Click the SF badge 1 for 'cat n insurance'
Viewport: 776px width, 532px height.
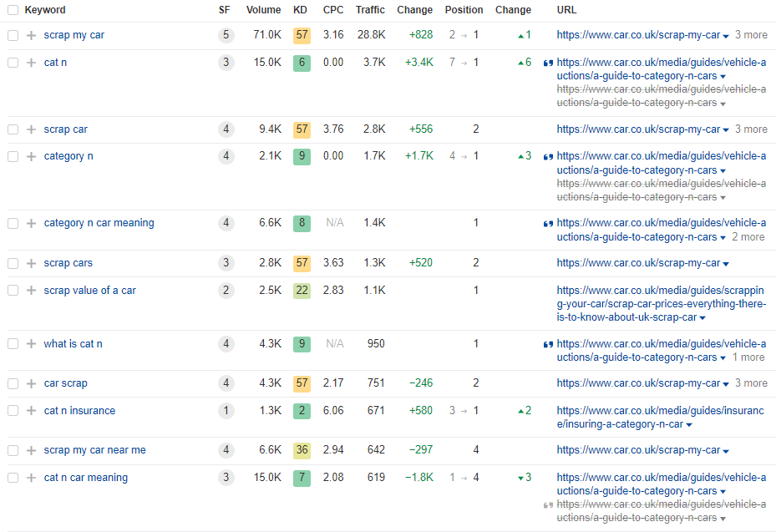click(226, 411)
